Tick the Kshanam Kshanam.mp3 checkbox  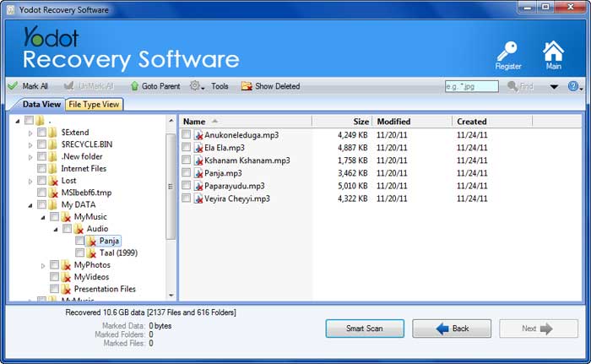tap(187, 160)
